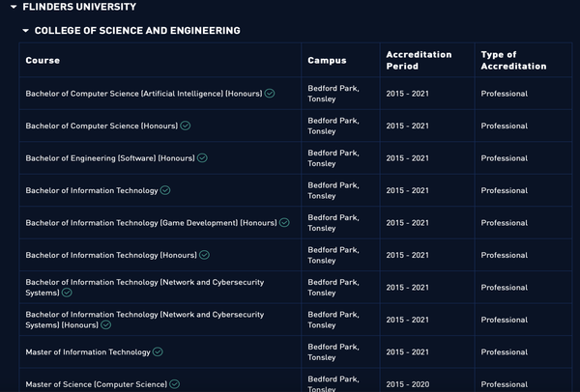Screen dimensions: 580x392
Task: Click checkmark icon beside Engineering (Software) (Honours)
Action: (202, 158)
